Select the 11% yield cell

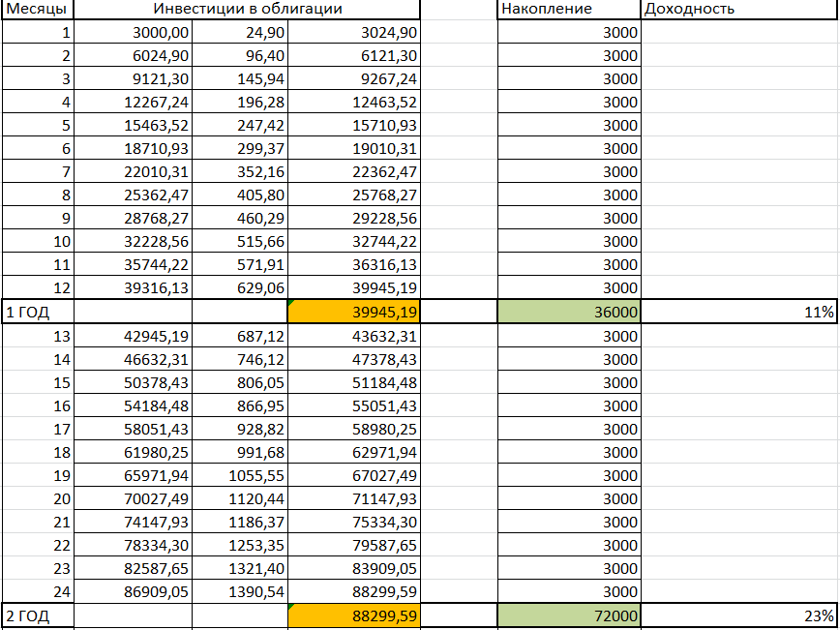click(x=739, y=312)
